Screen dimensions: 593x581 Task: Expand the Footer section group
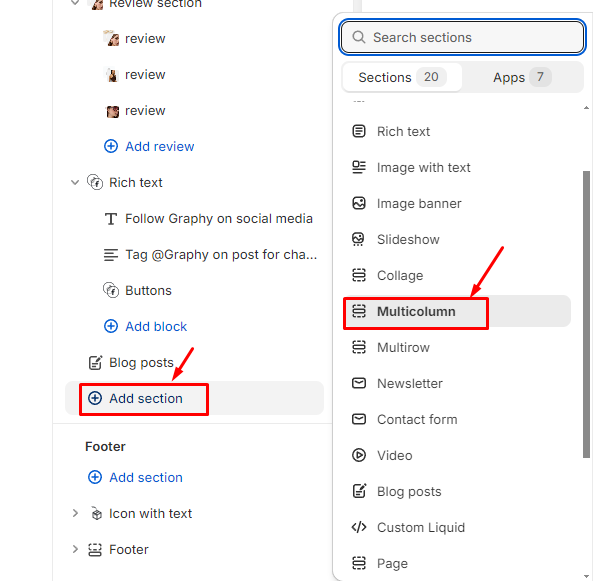tap(75, 549)
